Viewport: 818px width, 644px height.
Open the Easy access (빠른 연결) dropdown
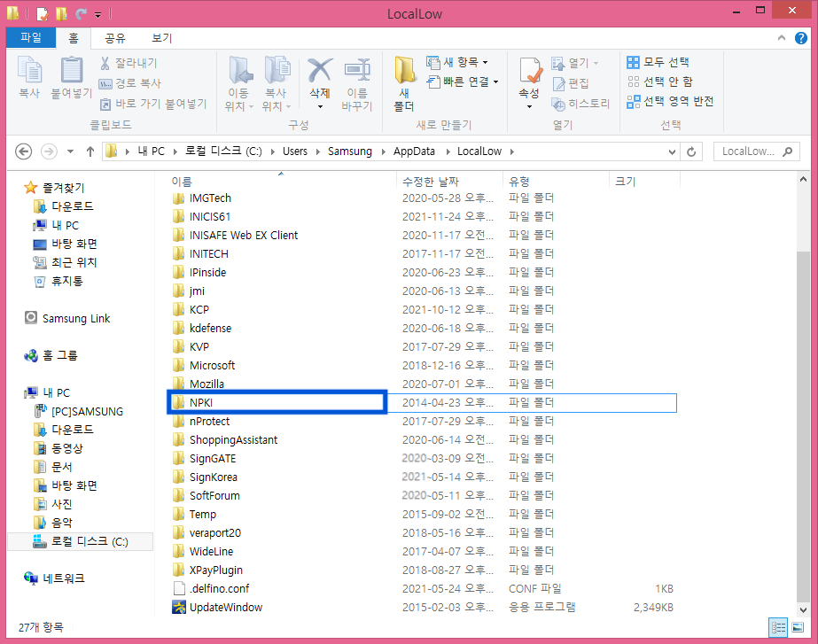pos(463,81)
